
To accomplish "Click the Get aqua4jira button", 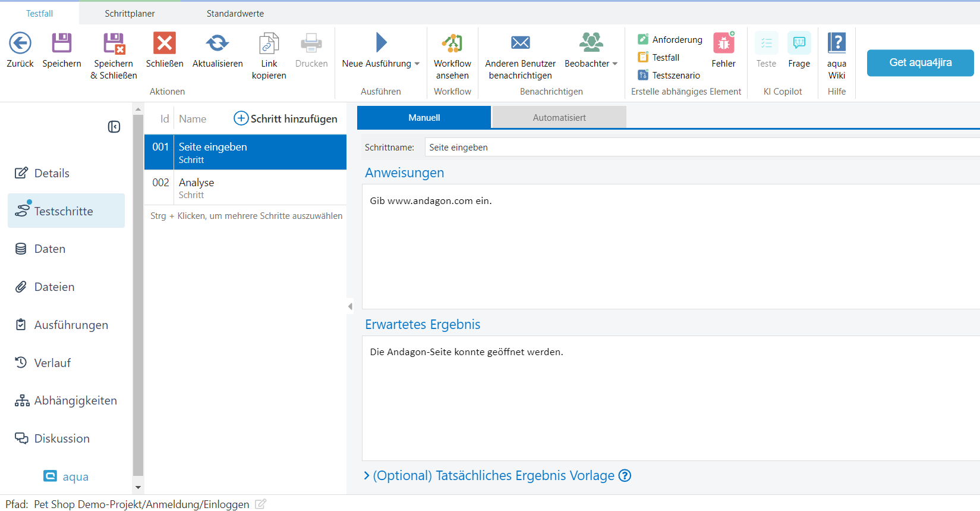I will coord(920,62).
